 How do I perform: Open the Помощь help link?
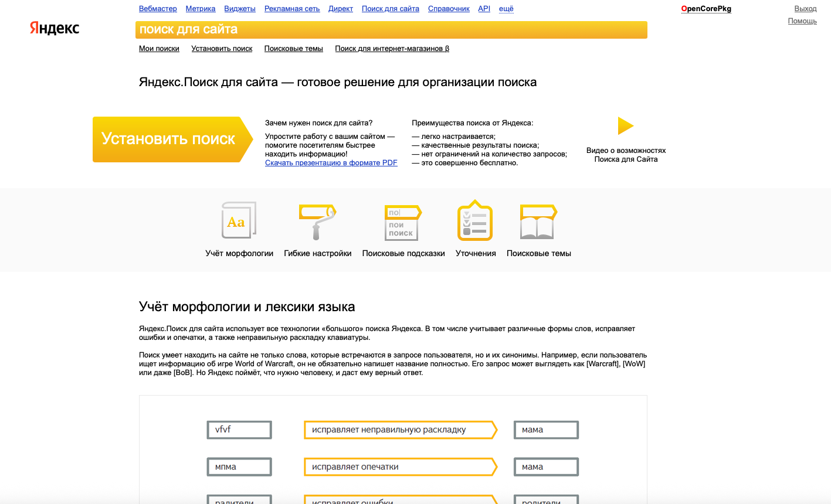pyautogui.click(x=802, y=21)
